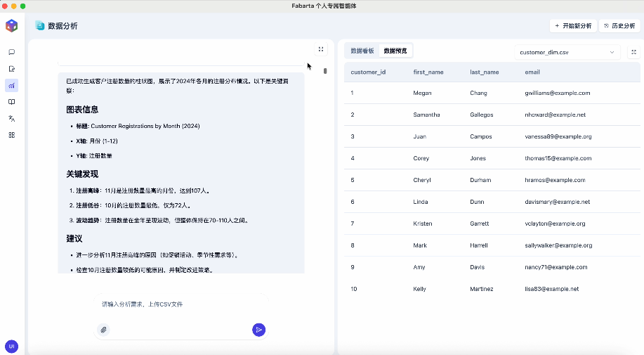
Task: Click the email column header
Action: 532,72
